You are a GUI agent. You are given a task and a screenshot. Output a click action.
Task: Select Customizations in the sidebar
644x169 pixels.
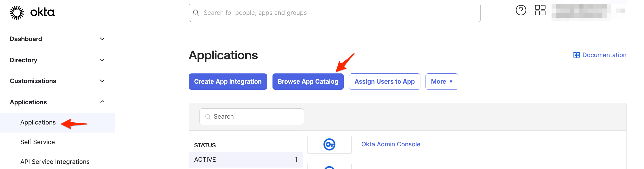coord(33,81)
